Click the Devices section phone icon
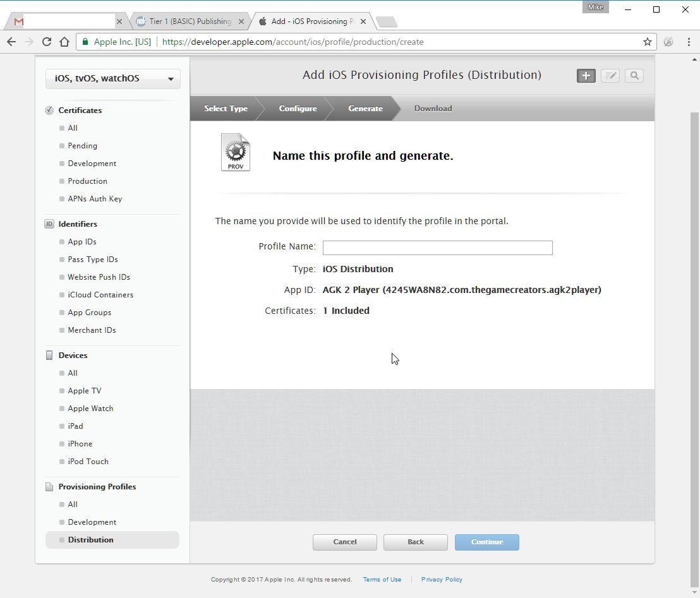 49,356
